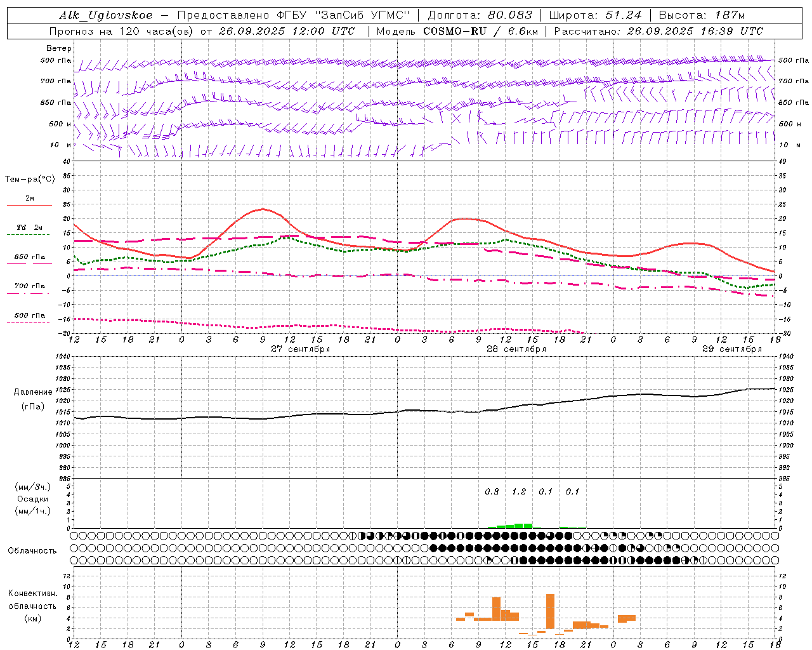Click the Ветер wind panel label
The image size is (812, 650).
pyautogui.click(x=59, y=48)
